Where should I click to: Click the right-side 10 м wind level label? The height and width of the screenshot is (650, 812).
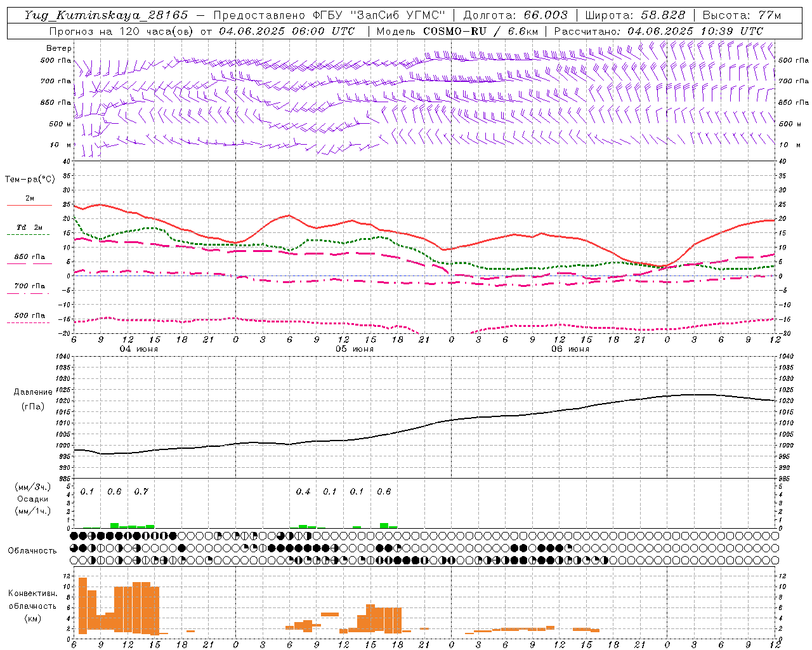point(789,145)
